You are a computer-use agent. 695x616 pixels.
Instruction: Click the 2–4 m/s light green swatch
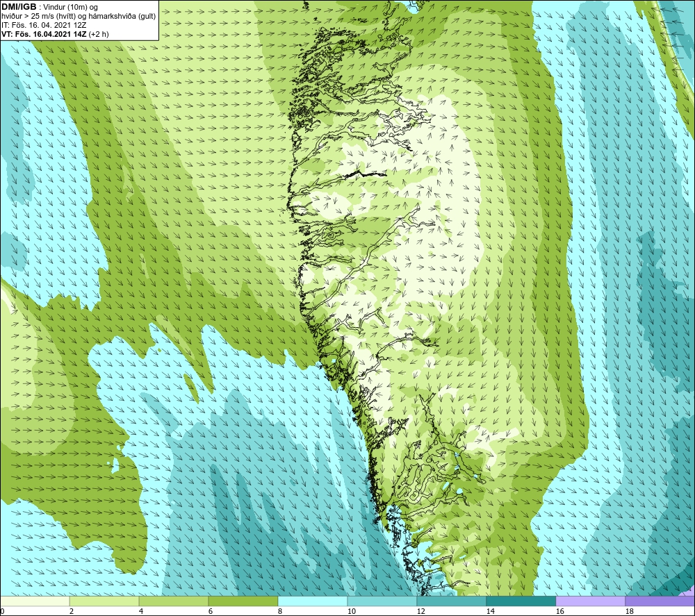click(x=104, y=601)
